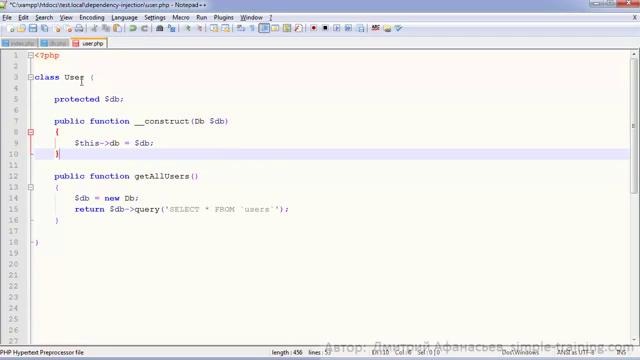Open the Settings menu
640x360 pixels.
155,18
